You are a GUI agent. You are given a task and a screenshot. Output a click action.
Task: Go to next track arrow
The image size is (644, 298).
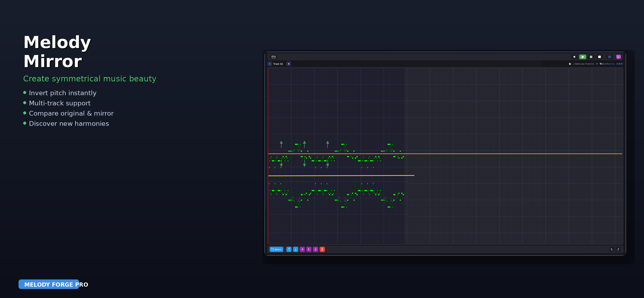[288, 64]
